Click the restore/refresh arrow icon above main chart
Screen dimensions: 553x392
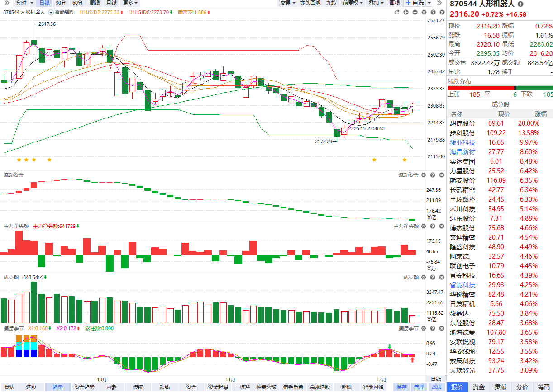(x=398, y=12)
